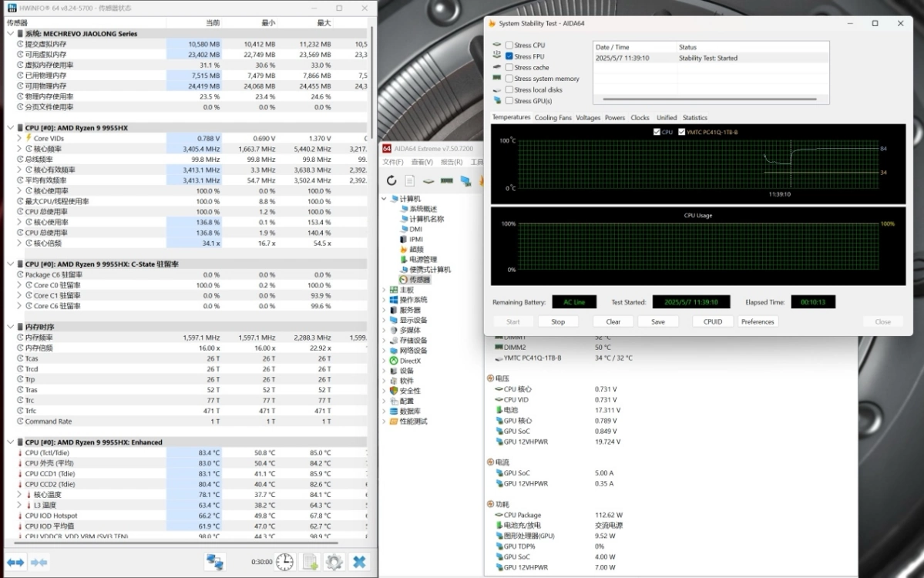Expand the 主板 tree node
This screenshot has width=924, height=578.
pyautogui.click(x=385, y=290)
